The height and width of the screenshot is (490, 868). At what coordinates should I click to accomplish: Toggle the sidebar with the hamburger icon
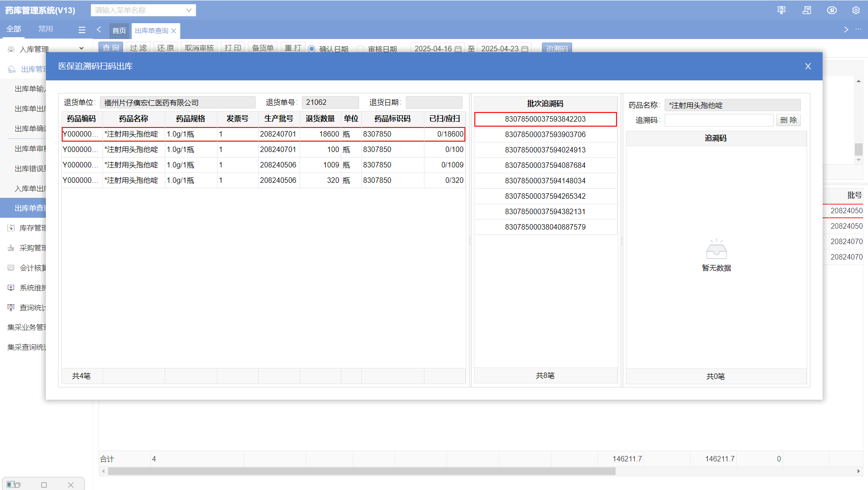pos(82,30)
